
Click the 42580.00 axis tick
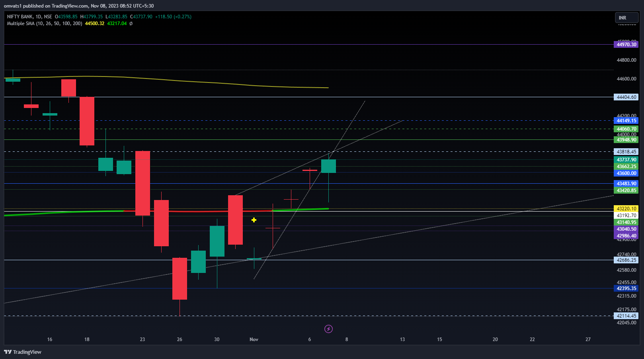626,270
